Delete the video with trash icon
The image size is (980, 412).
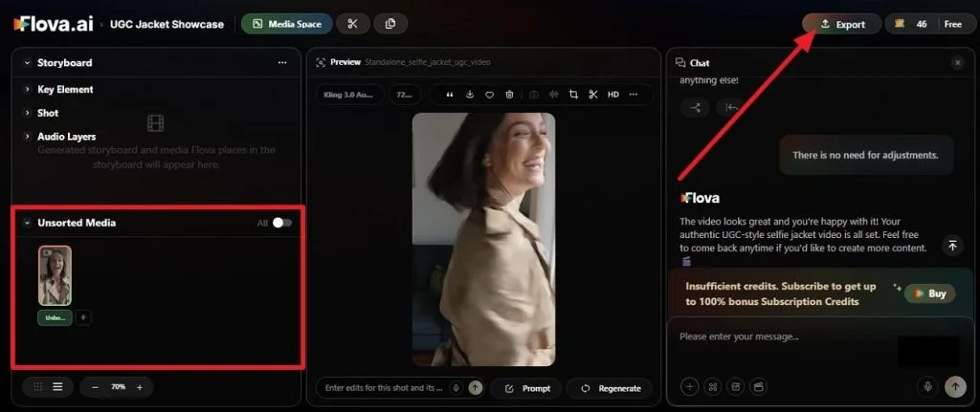[509, 95]
